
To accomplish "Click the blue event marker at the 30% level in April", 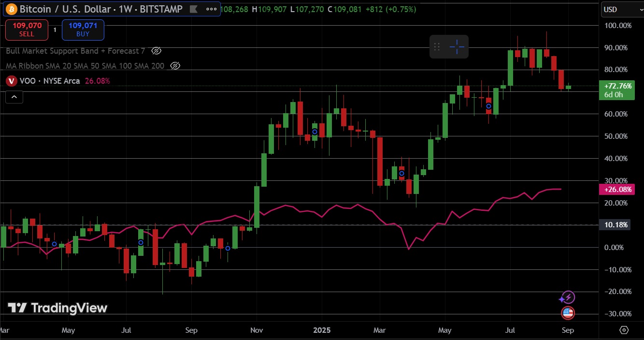I will point(401,173).
